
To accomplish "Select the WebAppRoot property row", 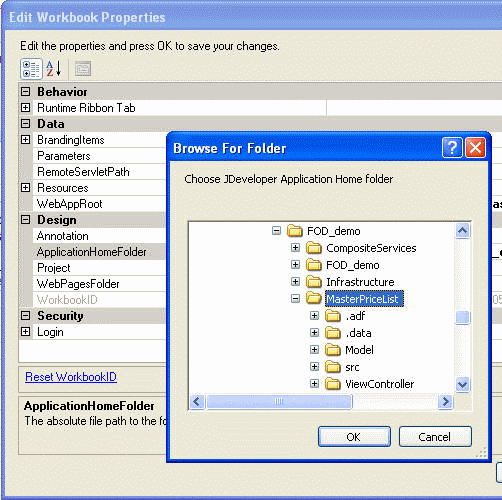I will (99, 204).
